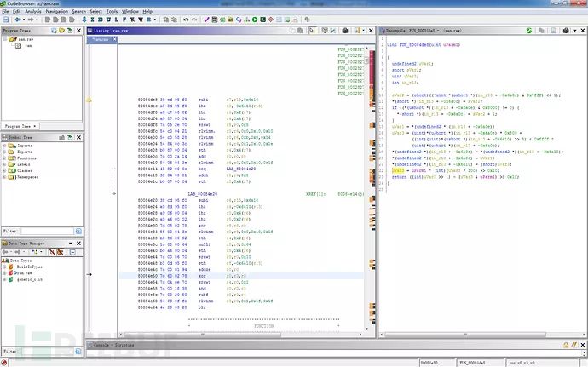Screen dimensions: 588x367
Task: Open the Analysis menu
Action: point(32,11)
